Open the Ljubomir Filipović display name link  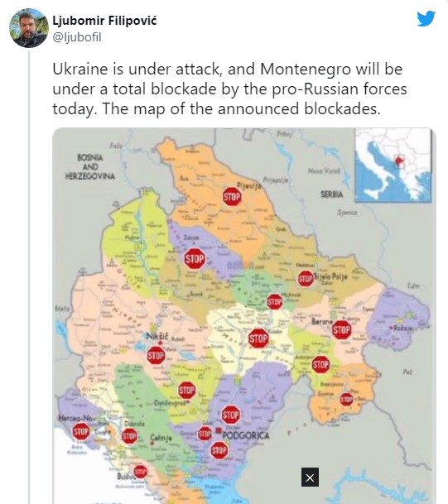pos(104,21)
